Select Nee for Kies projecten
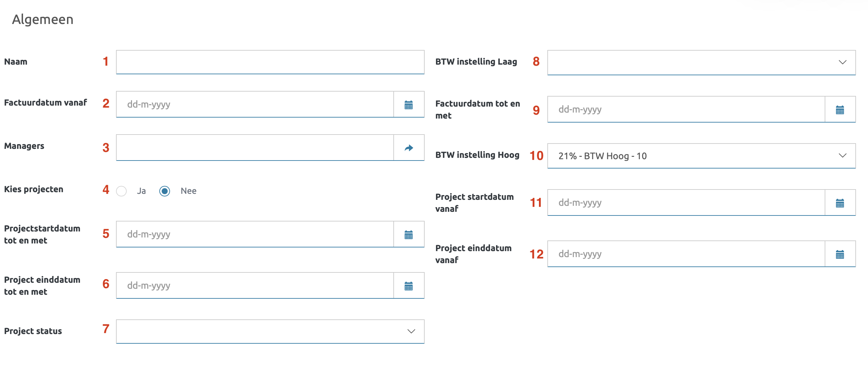Image resolution: width=868 pixels, height=371 pixels. coord(164,191)
